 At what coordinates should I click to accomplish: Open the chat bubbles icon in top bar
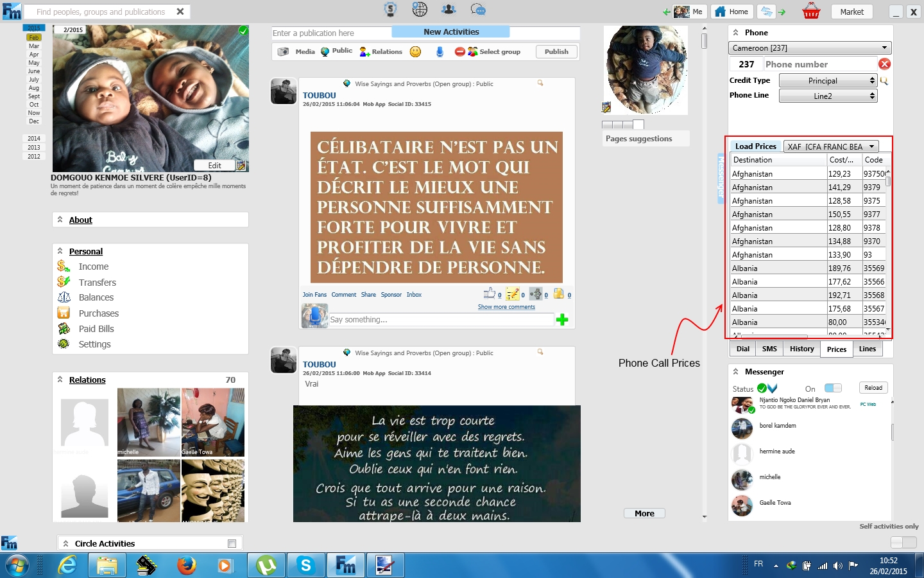pyautogui.click(x=478, y=10)
